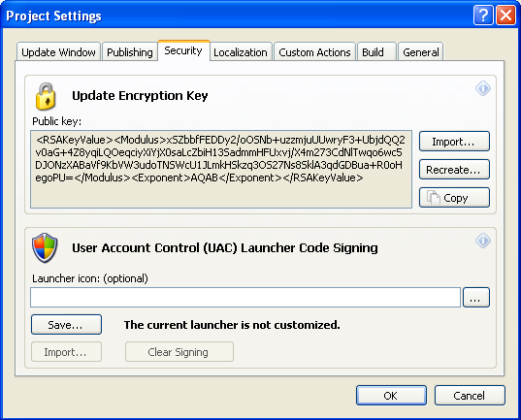This screenshot has height=420, width=521.
Task: Go to the Custom Actions tab
Action: pyautogui.click(x=314, y=52)
